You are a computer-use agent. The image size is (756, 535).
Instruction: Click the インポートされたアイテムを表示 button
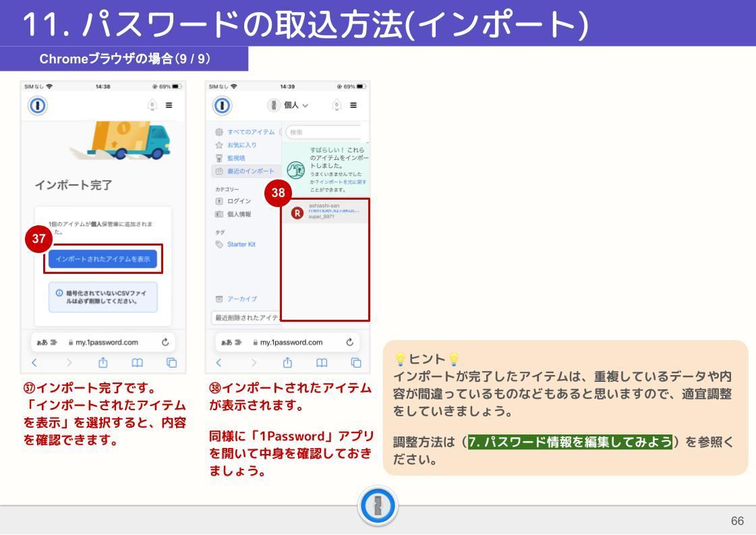click(x=103, y=259)
